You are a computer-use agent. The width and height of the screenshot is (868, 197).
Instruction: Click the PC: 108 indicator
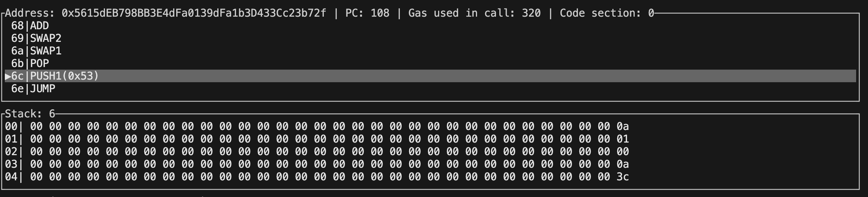pos(367,13)
